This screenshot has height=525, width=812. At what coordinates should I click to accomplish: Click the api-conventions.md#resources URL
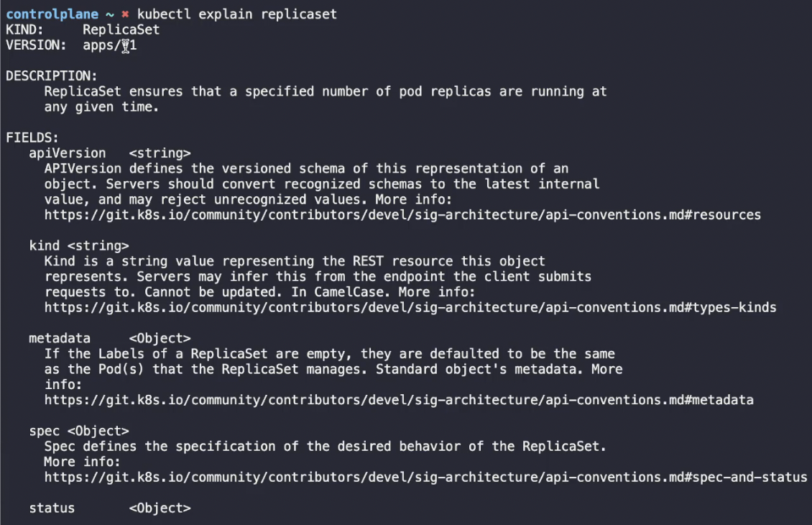pos(402,215)
